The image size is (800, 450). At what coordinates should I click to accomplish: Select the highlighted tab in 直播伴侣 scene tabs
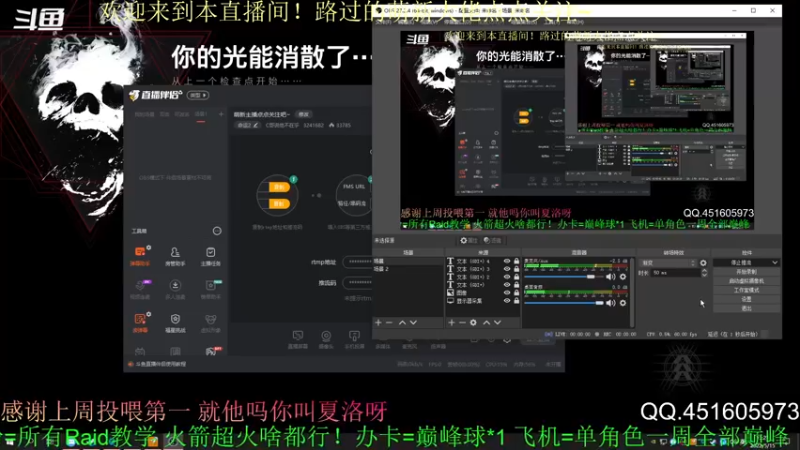(201, 115)
